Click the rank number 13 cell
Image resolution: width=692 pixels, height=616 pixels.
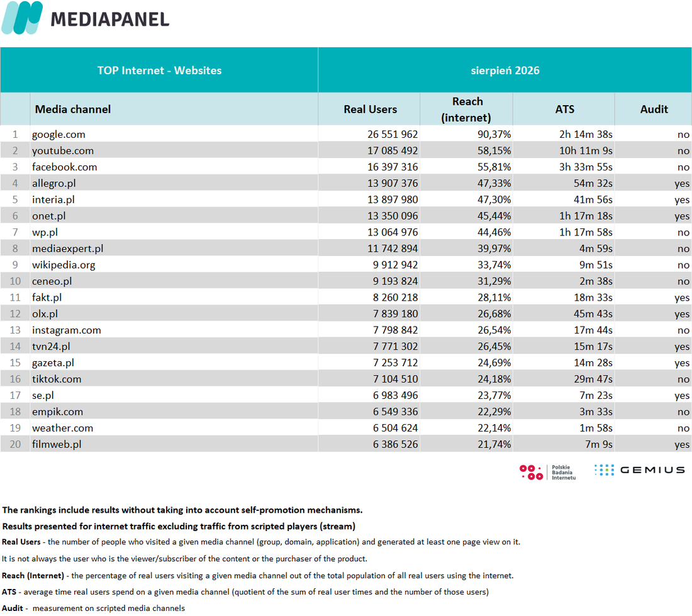pos(15,330)
